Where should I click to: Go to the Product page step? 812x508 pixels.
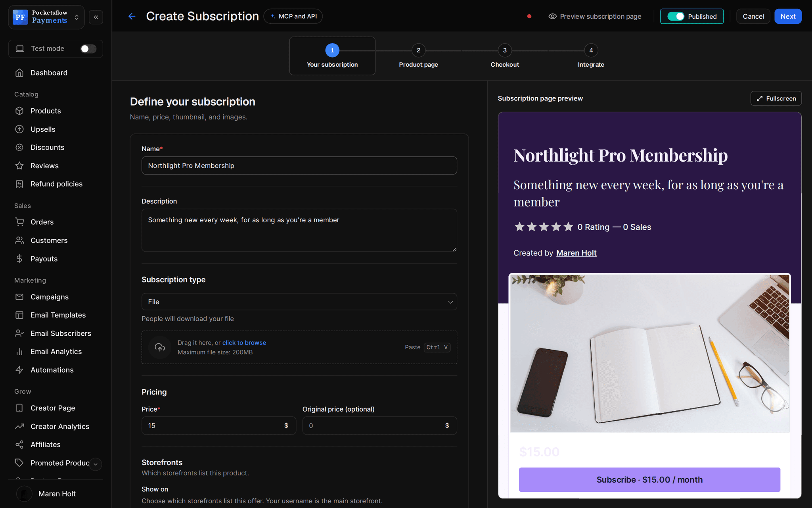[x=418, y=56]
